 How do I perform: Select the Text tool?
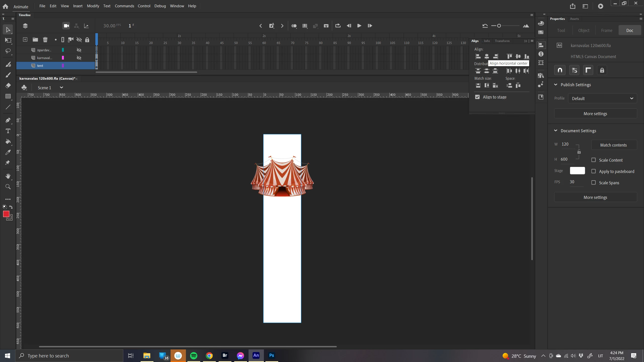point(8,131)
